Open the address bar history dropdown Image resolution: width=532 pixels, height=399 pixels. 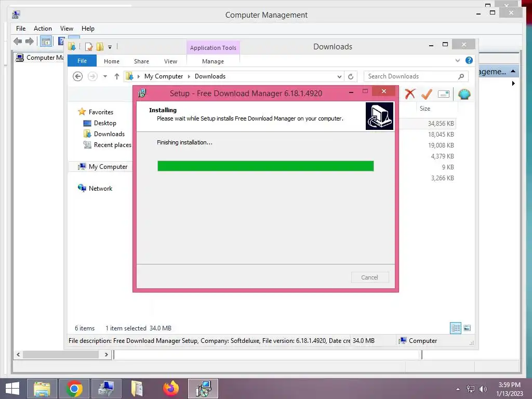339,76
